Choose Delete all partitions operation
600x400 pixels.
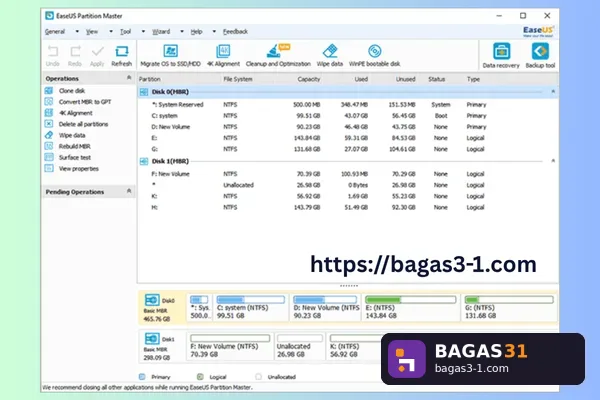point(83,124)
